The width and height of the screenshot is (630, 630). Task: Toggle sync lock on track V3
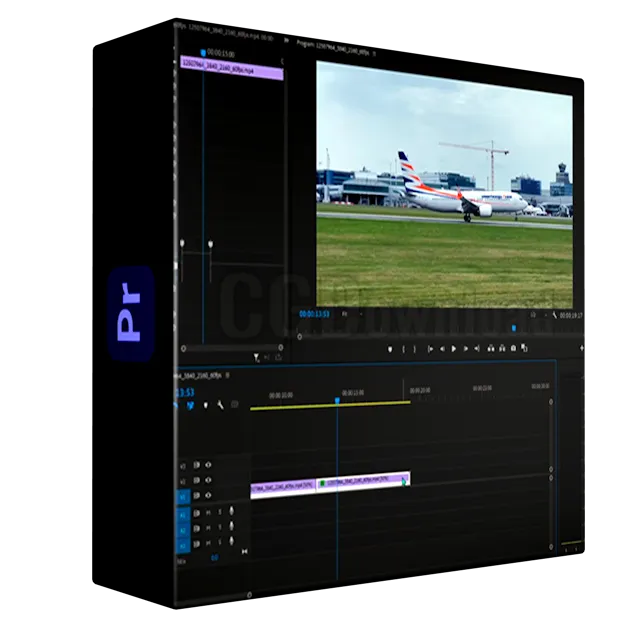pyautogui.click(x=196, y=465)
